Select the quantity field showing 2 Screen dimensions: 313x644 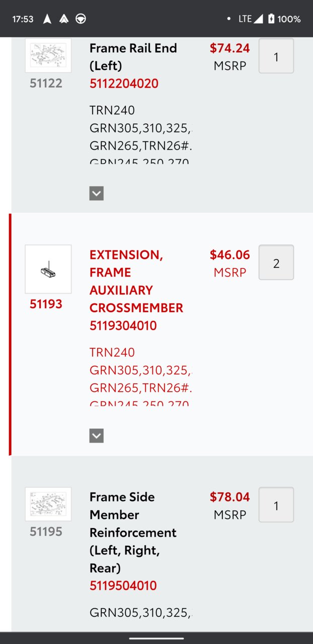click(x=276, y=262)
